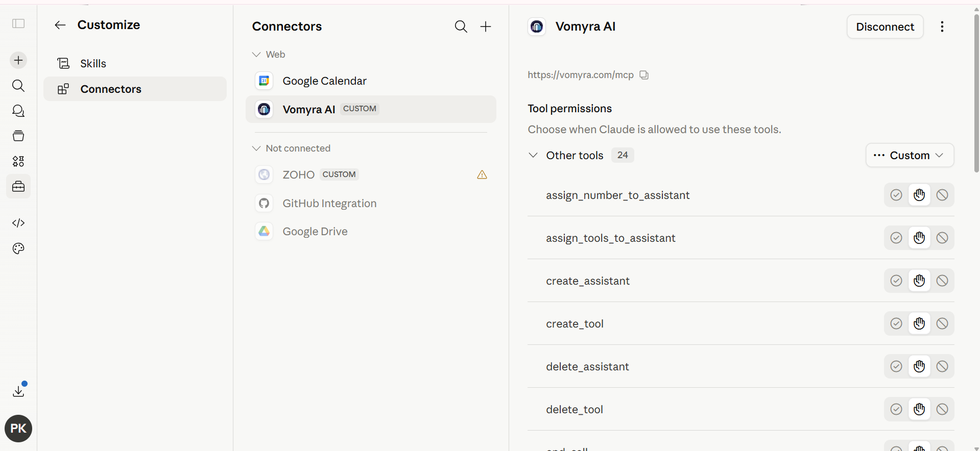Screen dimensions: 980x451
Task: Click the download icon with blue dot
Action: coord(18,390)
